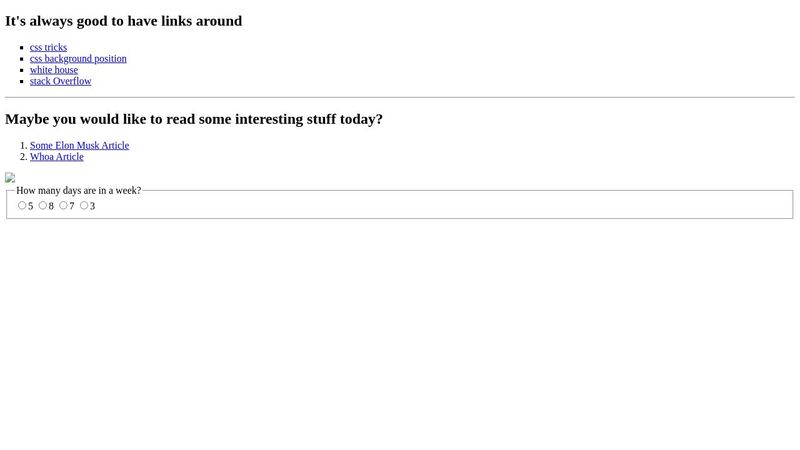Click the label text "5" beside the first radio
The height and width of the screenshot is (450, 800).
point(31,206)
